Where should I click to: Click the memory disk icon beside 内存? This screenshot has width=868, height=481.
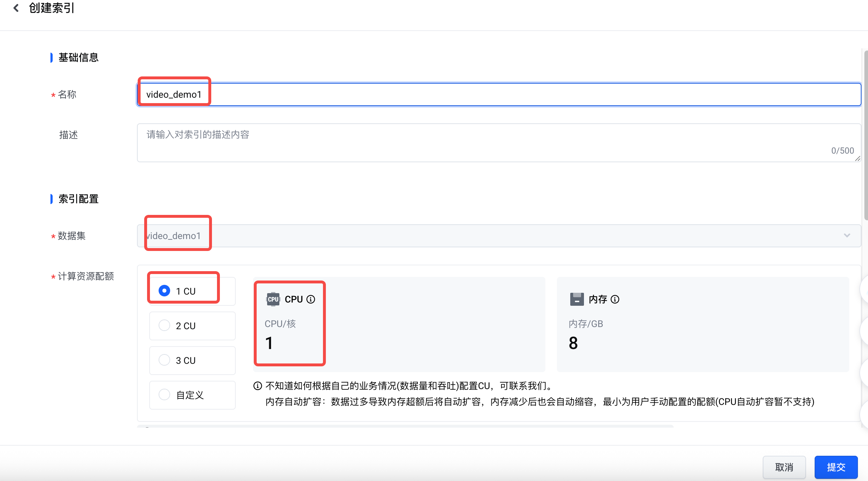577,299
